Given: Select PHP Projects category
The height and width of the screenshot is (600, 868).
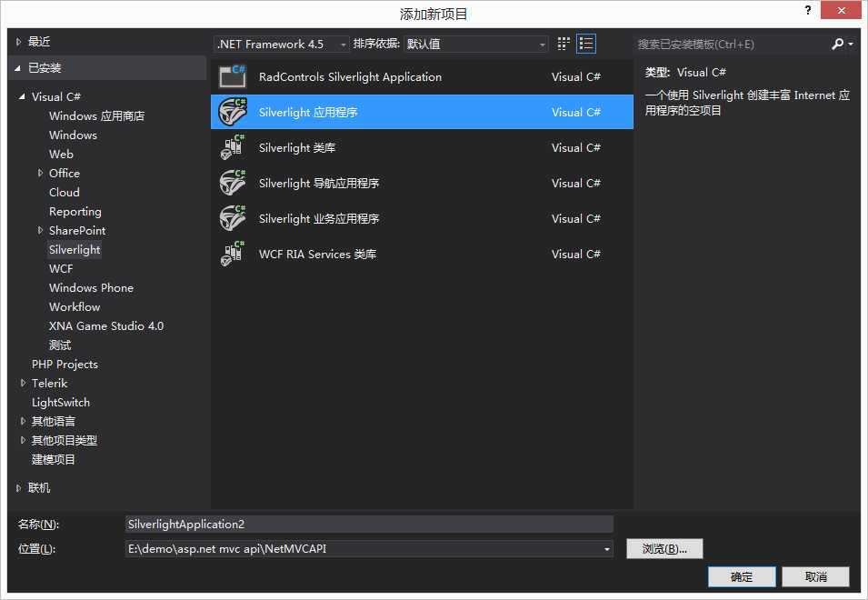Looking at the screenshot, I should pos(65,365).
